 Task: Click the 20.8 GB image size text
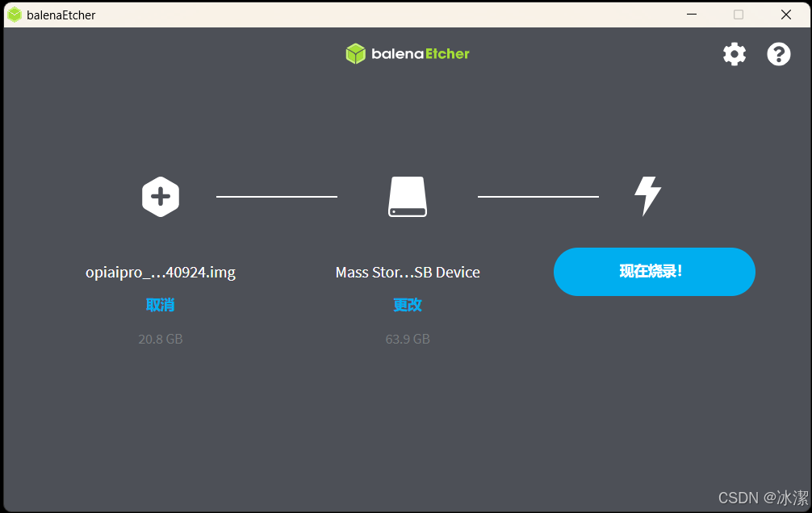(x=161, y=339)
